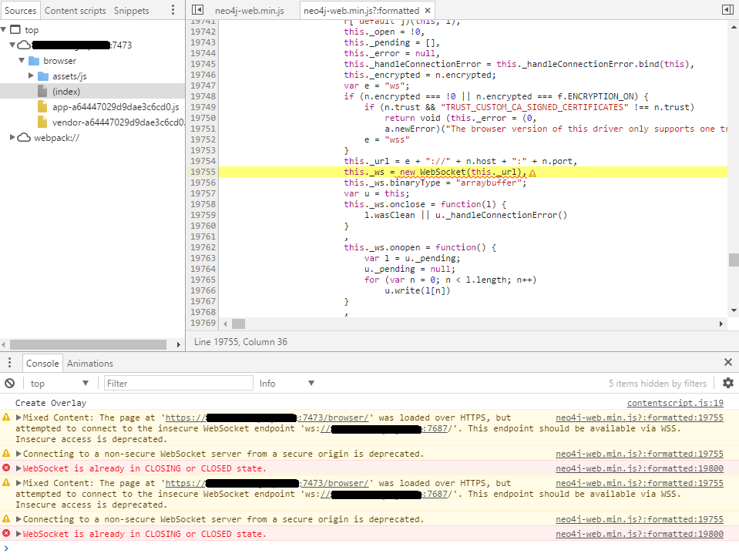Viewport: 739px width, 560px height.
Task: Open navigator more options menu
Action: pos(173,10)
